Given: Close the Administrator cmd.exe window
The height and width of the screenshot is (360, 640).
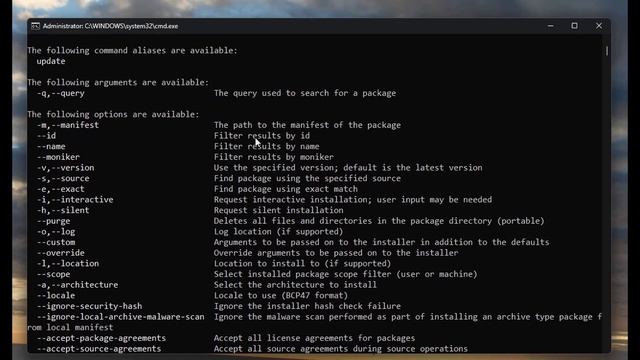Looking at the screenshot, I should (599, 26).
